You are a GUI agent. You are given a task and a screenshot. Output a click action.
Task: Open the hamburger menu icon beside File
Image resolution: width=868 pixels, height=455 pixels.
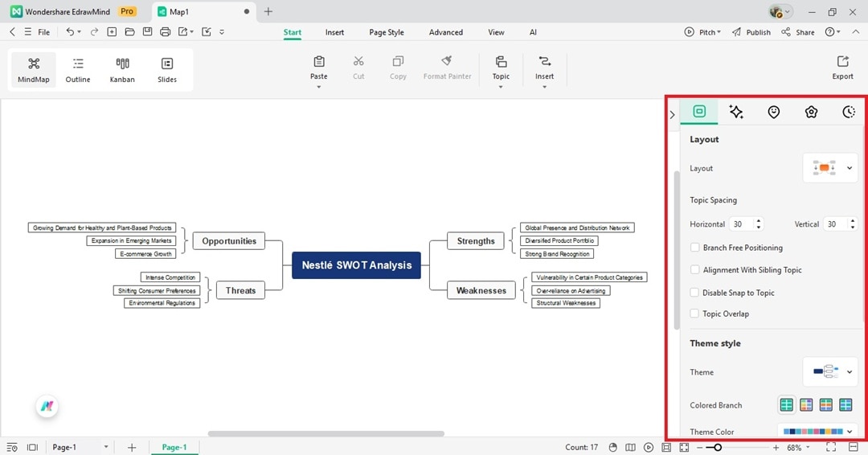point(27,32)
